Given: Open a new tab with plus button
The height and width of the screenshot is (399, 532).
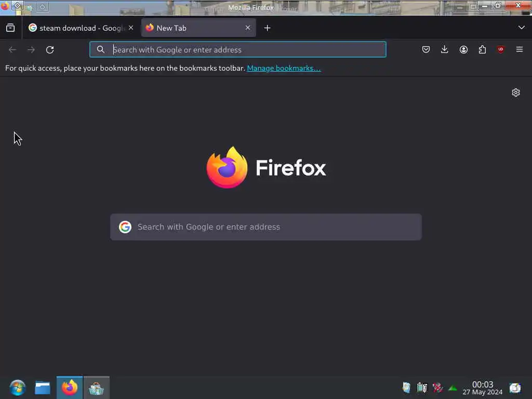Looking at the screenshot, I should (x=268, y=28).
